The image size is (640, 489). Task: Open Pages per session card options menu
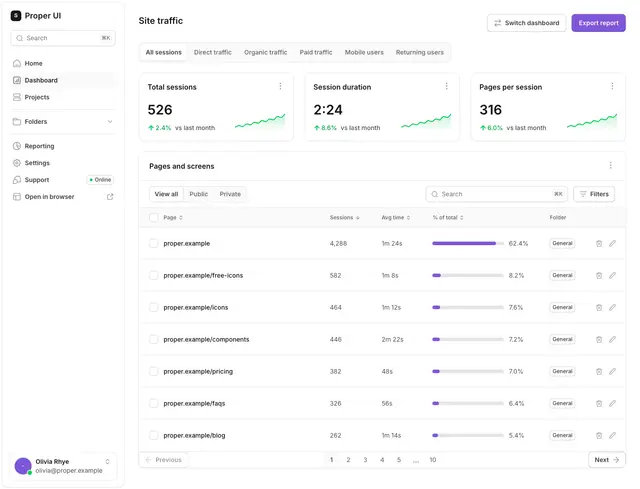[612, 86]
